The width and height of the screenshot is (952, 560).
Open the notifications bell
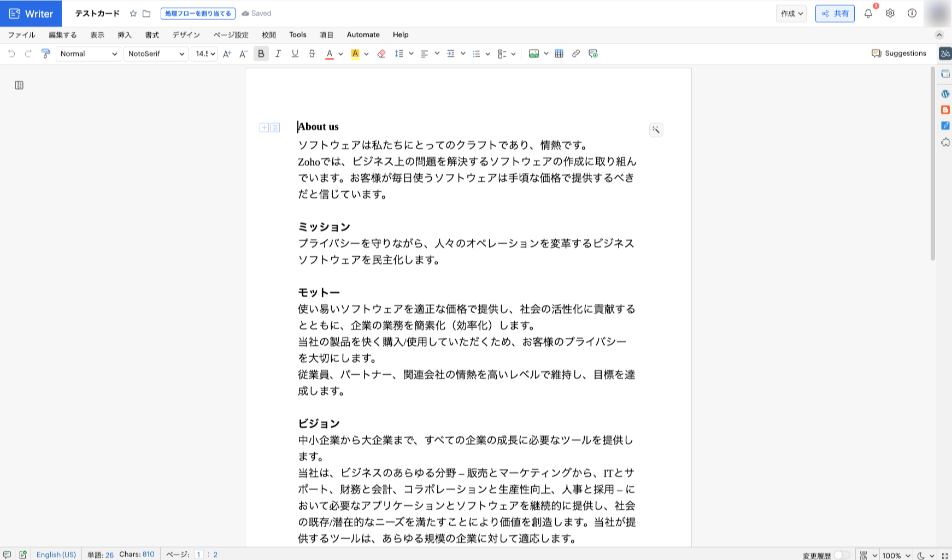tap(868, 14)
